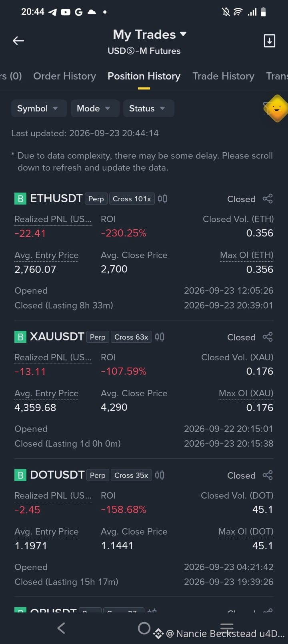Open candlestick chart icon for XAUUSDT
288x644 pixels.
click(160, 337)
